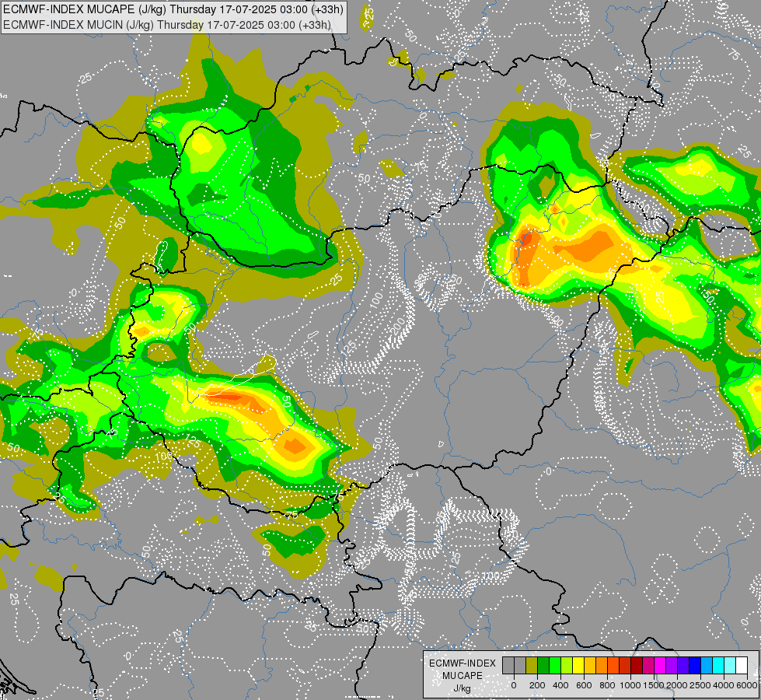Click the pure yellow legend swatch

click(578, 665)
